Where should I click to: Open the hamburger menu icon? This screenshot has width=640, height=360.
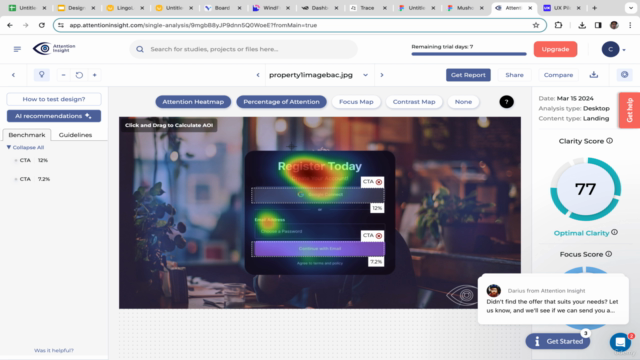[17, 49]
